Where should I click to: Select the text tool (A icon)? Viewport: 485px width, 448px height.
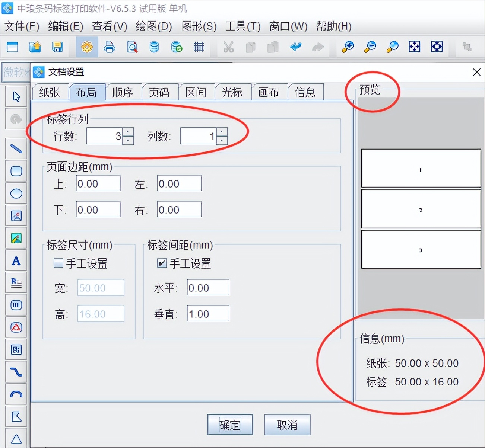(16, 260)
